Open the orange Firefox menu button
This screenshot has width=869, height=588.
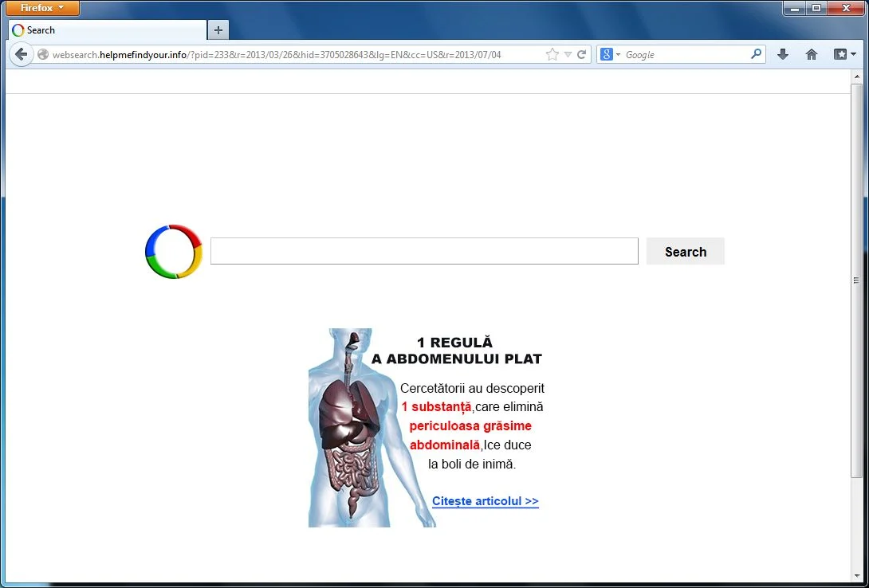click(x=42, y=8)
